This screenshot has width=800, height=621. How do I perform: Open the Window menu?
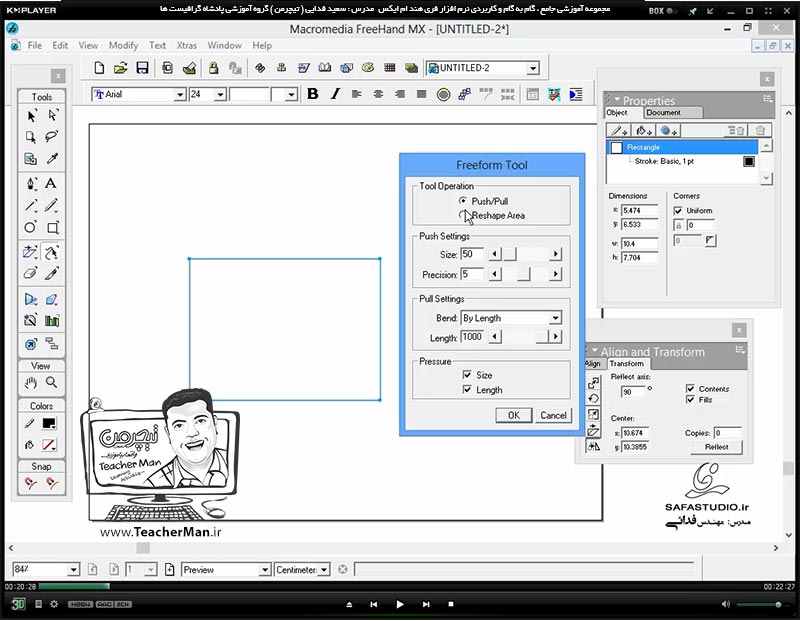click(224, 45)
